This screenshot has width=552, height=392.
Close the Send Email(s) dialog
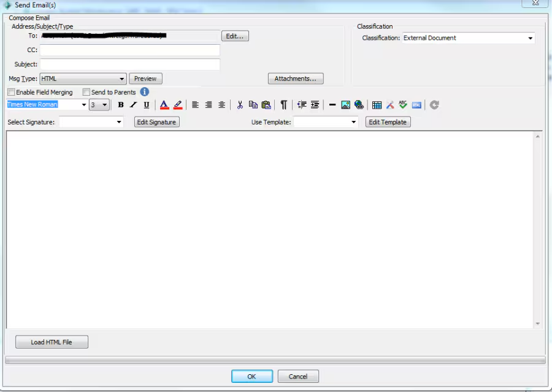535,3
